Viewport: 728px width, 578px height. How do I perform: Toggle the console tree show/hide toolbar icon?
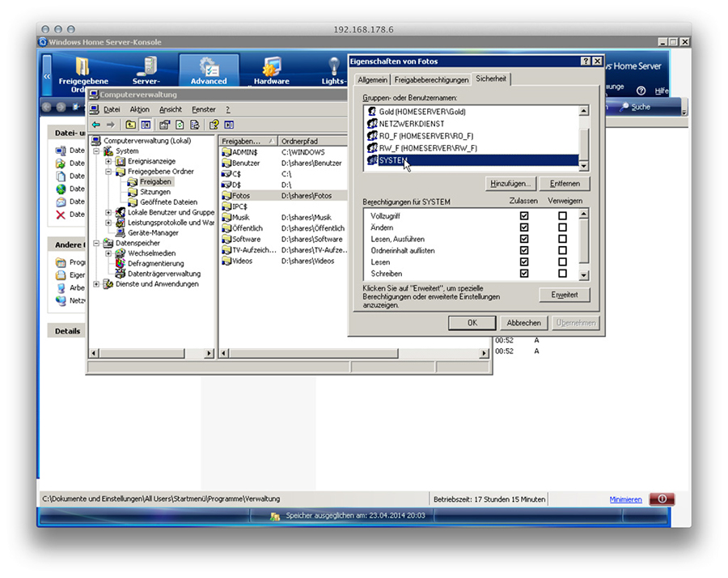pyautogui.click(x=146, y=125)
